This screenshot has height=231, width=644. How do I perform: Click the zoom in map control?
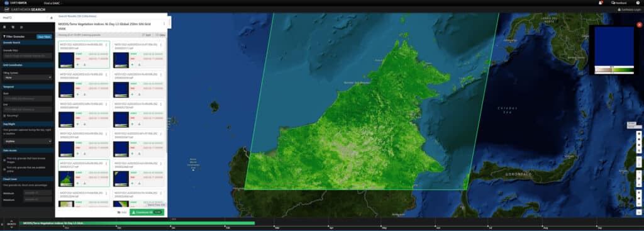(x=639, y=192)
